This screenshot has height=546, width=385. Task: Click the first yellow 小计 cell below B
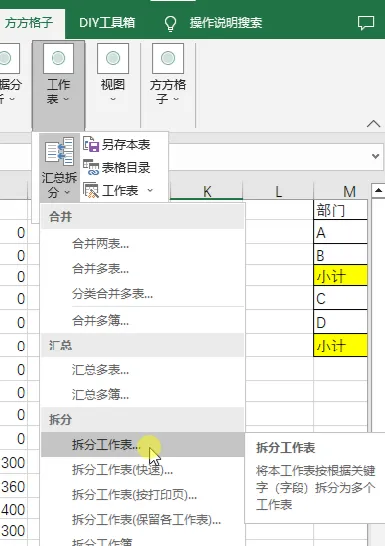(x=340, y=276)
